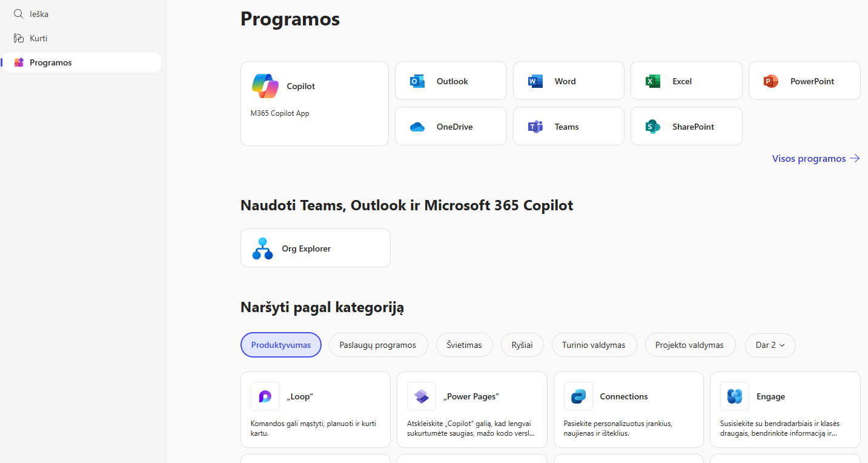Click the „Power Pages“ card title
The width and height of the screenshot is (868, 463).
pyautogui.click(x=471, y=396)
